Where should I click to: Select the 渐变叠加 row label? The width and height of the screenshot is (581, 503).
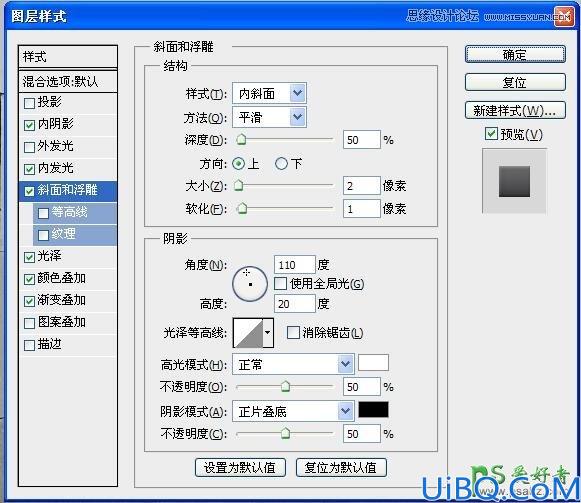click(x=62, y=300)
